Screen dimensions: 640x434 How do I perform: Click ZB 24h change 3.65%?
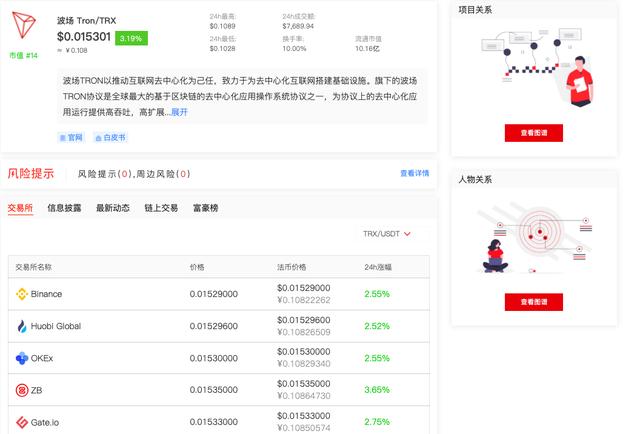[377, 390]
